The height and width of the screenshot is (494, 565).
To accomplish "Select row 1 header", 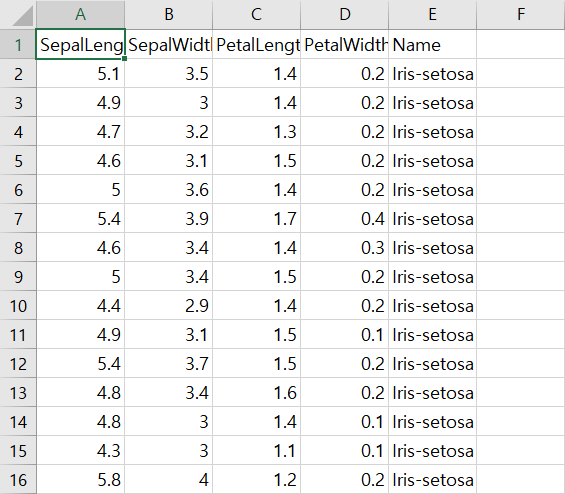I will point(18,44).
